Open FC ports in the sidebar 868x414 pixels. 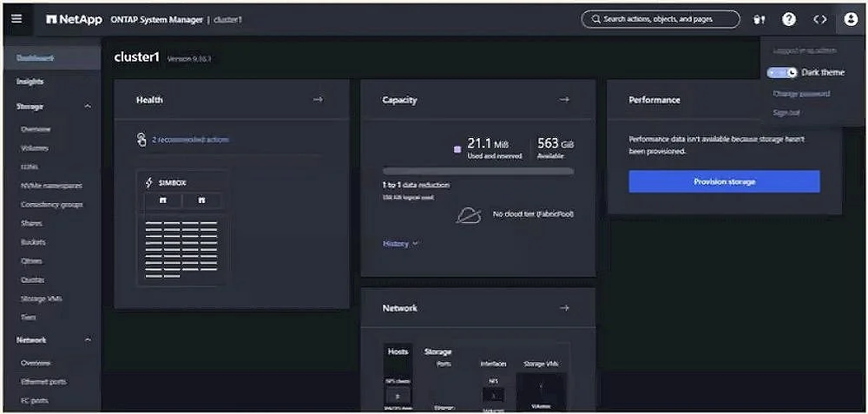pyautogui.click(x=35, y=401)
